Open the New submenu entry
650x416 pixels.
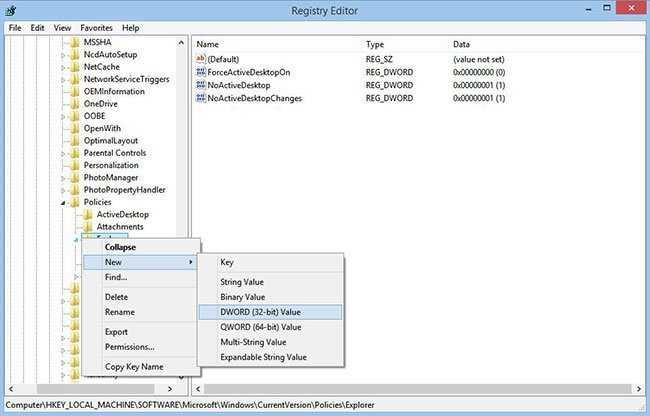140,262
